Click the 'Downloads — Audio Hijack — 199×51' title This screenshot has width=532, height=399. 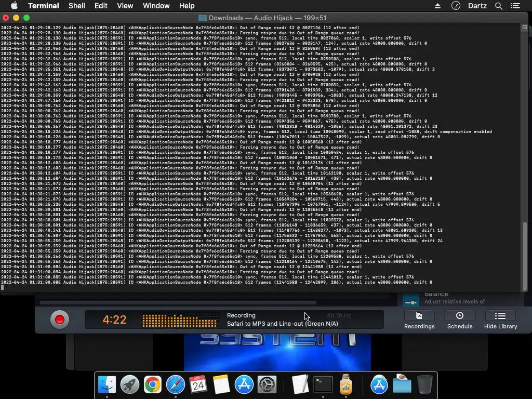tap(268, 18)
